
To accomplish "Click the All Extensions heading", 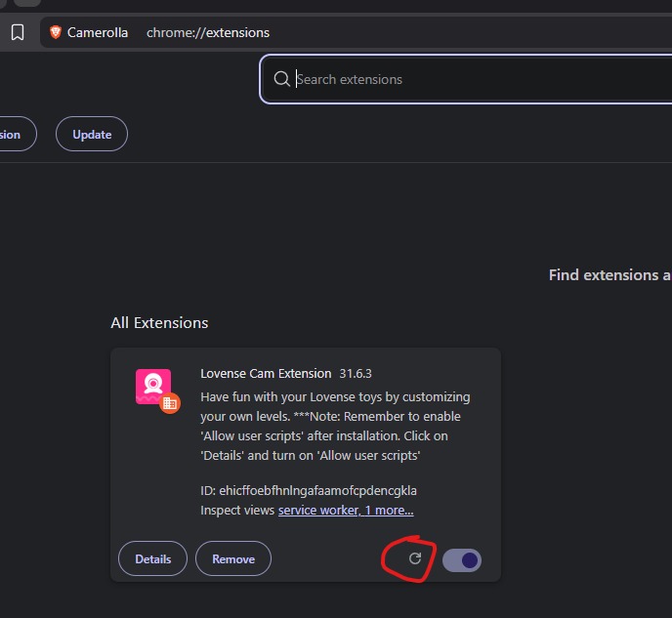I will click(x=159, y=323).
